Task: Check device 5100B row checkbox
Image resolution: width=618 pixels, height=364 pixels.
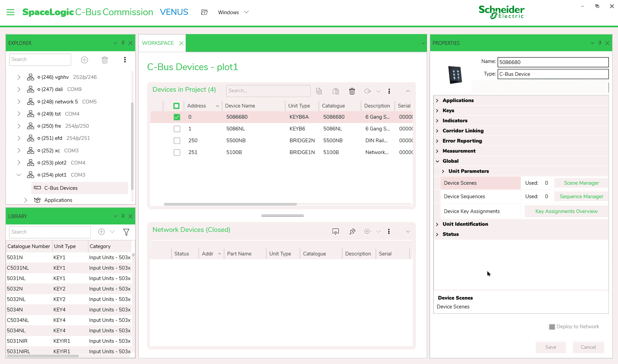Action: (177, 152)
